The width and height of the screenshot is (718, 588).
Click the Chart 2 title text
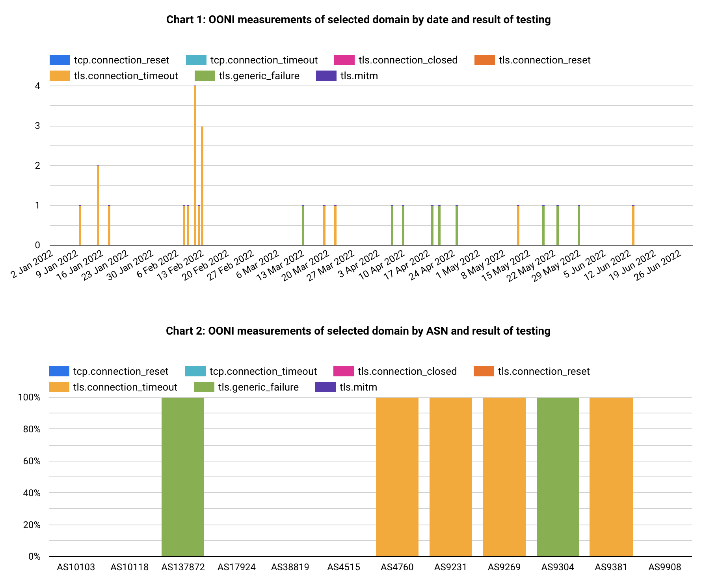(x=358, y=331)
